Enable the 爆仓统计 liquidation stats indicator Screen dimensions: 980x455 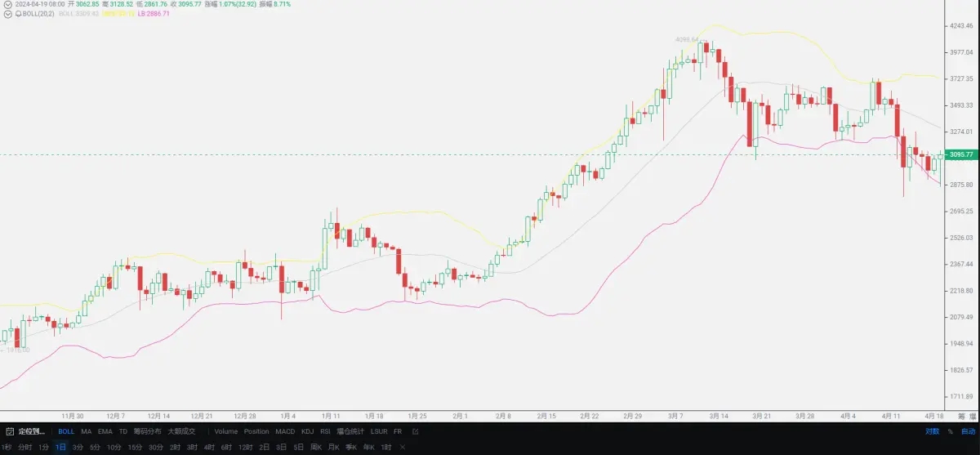tap(350, 431)
